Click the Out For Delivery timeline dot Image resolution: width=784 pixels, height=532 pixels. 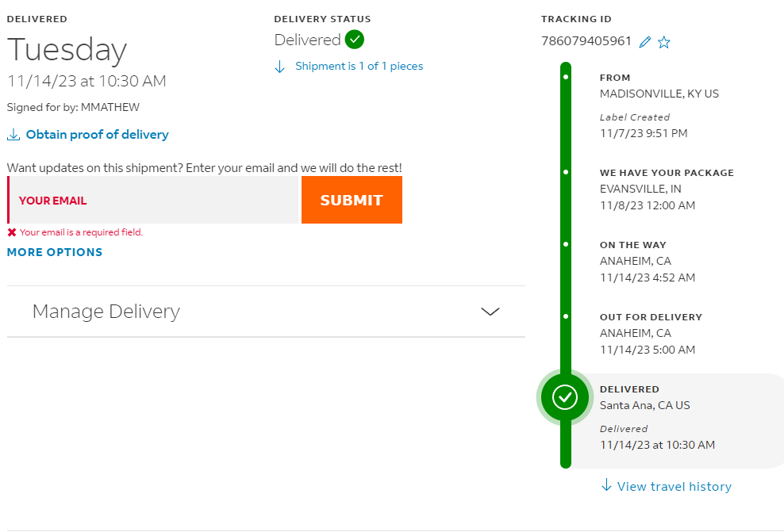[x=566, y=316]
